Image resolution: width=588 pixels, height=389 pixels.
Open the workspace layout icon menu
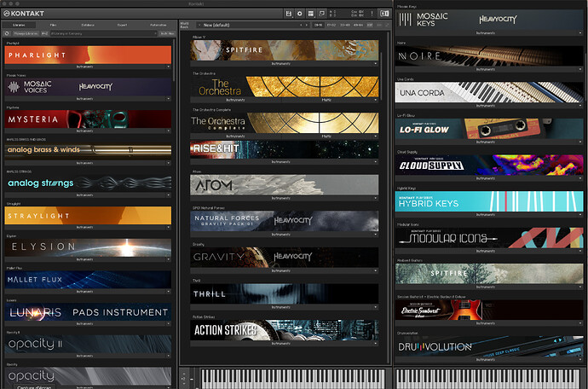coord(311,14)
